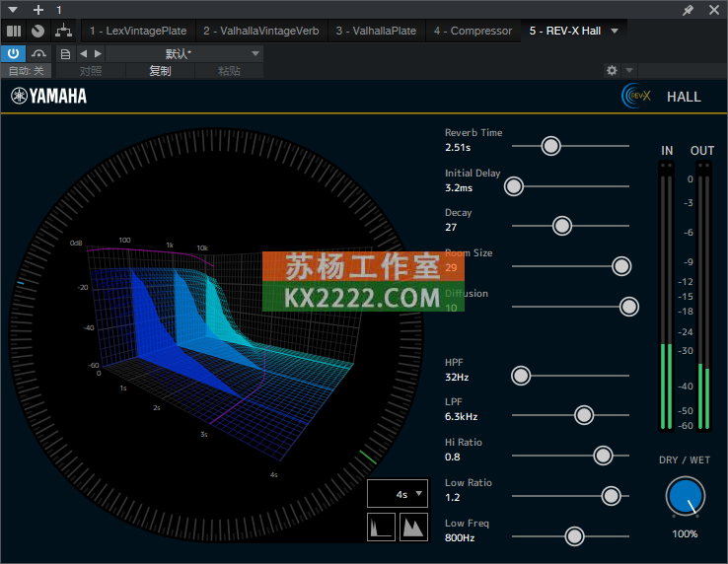This screenshot has height=564, width=728.
Task: Click the HALL label
Action: pos(684,97)
